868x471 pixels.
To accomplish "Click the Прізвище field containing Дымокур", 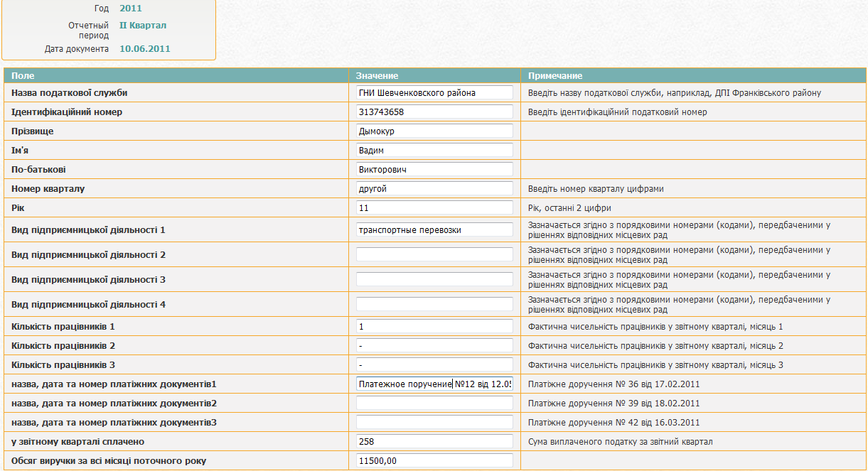I will tap(434, 131).
